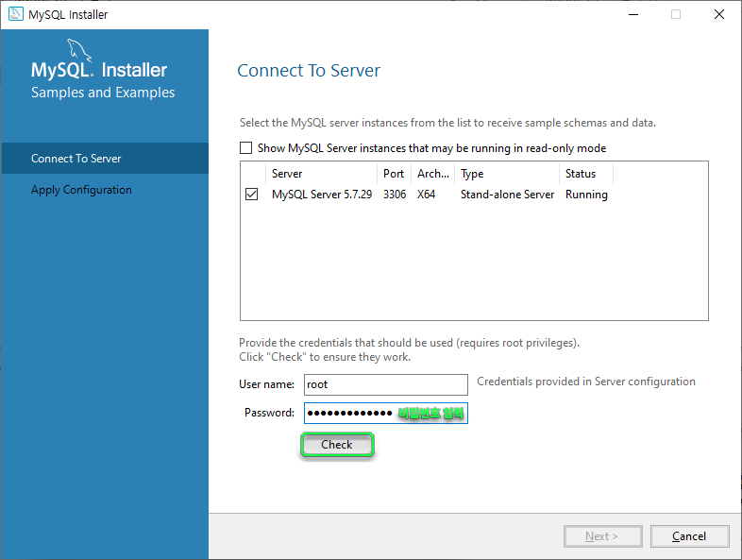Click the Connect To Server page heading
Image resolution: width=742 pixels, height=560 pixels.
click(x=309, y=71)
